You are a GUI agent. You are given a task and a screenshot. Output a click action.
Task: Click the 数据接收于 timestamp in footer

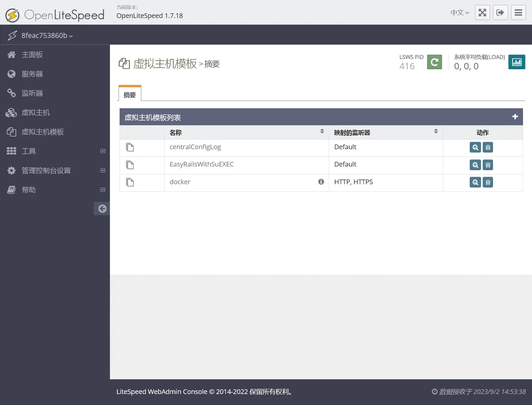pyautogui.click(x=479, y=392)
